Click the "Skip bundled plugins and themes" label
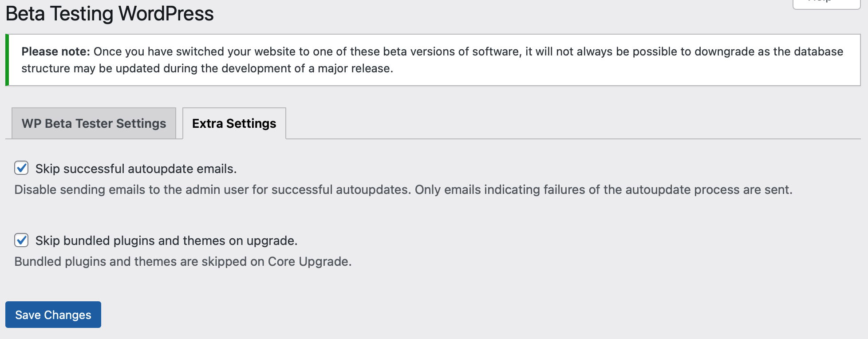The image size is (868, 339). [166, 241]
